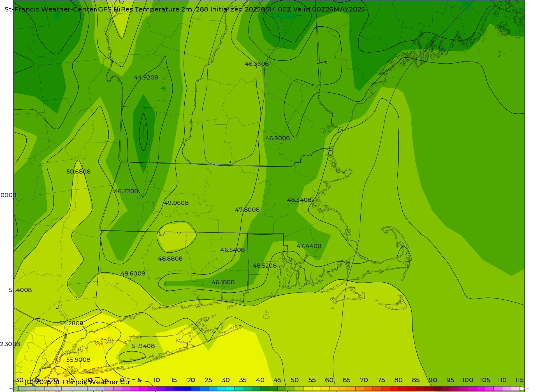Click the right end arrow of the color bar
This screenshot has height=392, width=538.
click(524, 389)
